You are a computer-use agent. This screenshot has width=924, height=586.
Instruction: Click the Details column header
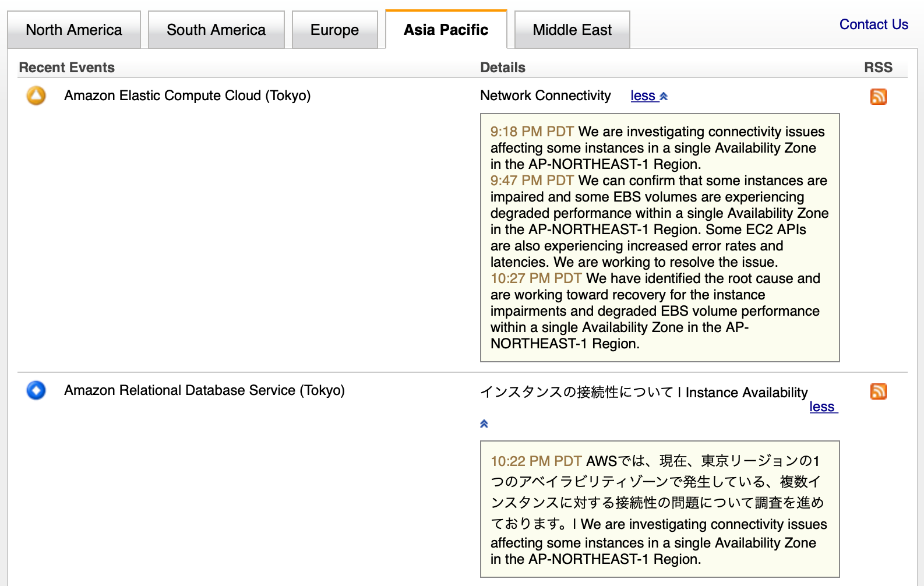pyautogui.click(x=503, y=68)
